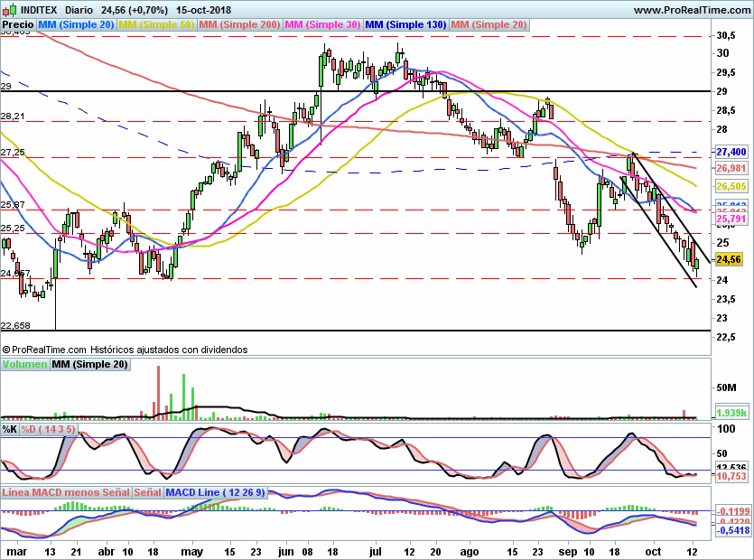Open the www.ProRealTime.com link

(x=692, y=10)
